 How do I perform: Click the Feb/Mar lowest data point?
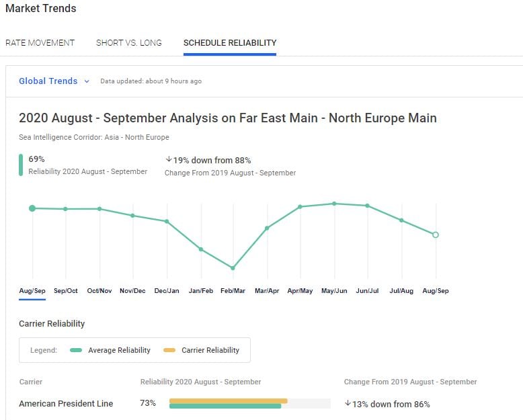click(233, 268)
